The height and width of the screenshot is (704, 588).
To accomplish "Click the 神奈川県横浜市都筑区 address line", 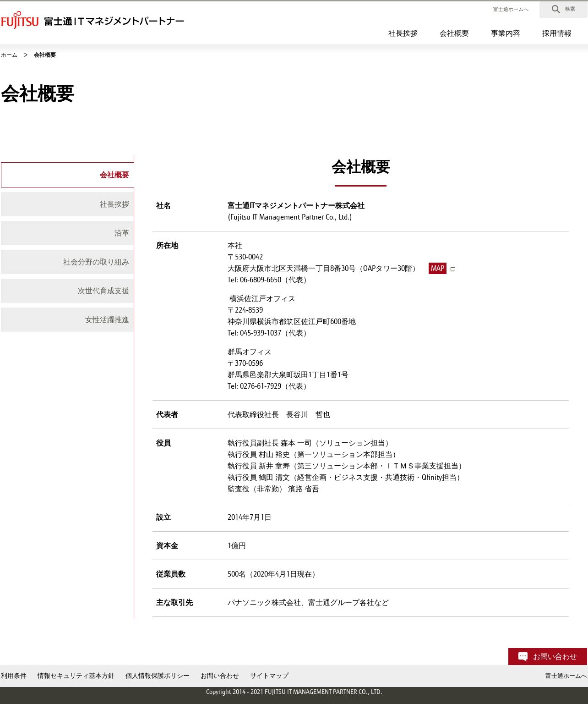I will 292,322.
